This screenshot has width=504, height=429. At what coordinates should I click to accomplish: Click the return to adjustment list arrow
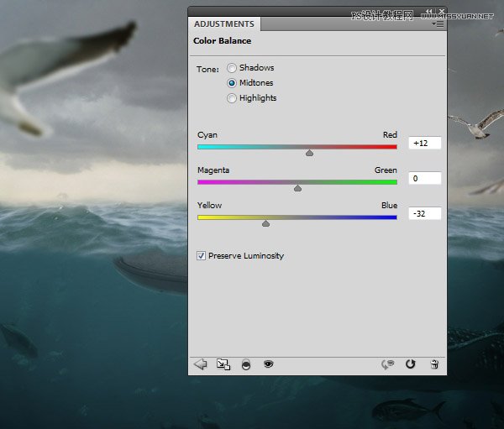[x=200, y=364]
